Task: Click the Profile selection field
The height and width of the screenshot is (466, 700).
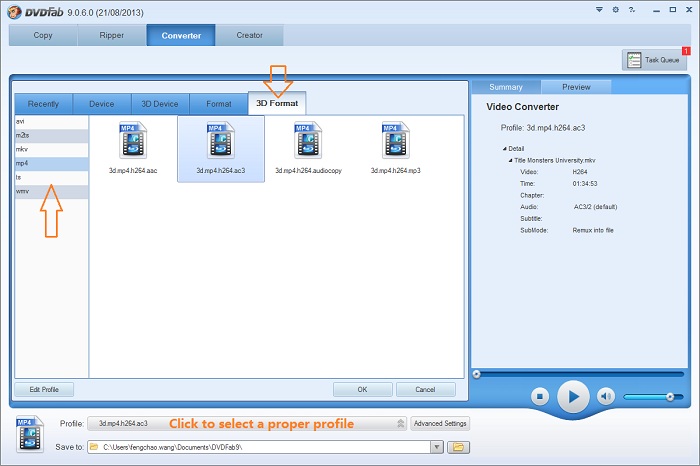Action: [247, 423]
